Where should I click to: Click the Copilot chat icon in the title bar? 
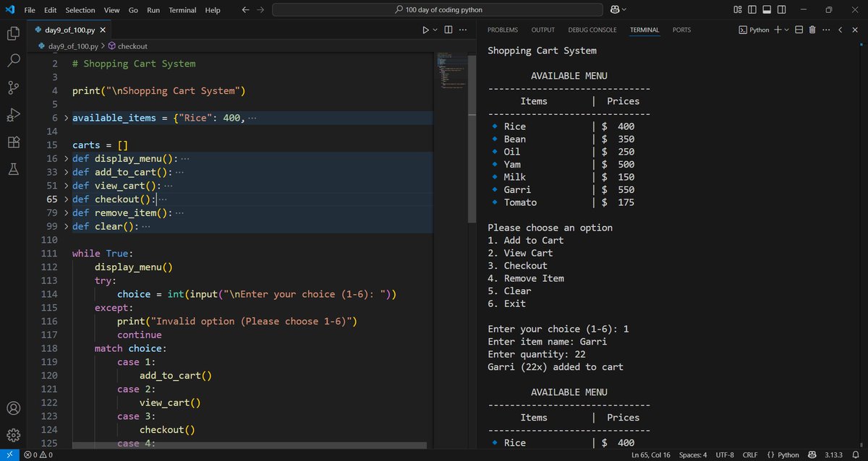(x=615, y=9)
